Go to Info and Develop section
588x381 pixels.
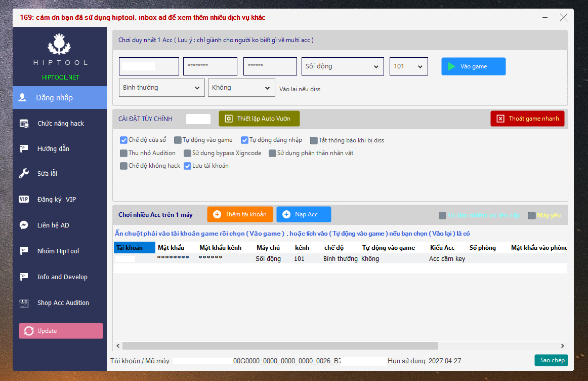(62, 277)
